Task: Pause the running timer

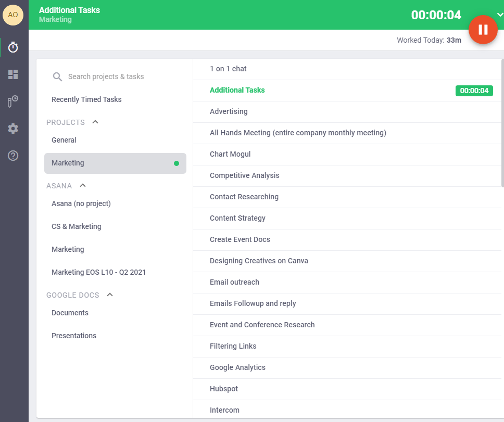Action: tap(483, 30)
